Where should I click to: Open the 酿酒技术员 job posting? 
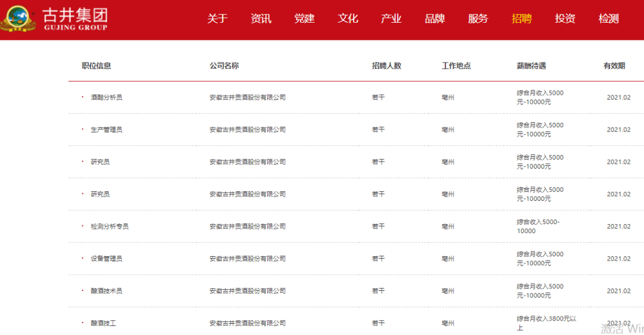tap(106, 291)
